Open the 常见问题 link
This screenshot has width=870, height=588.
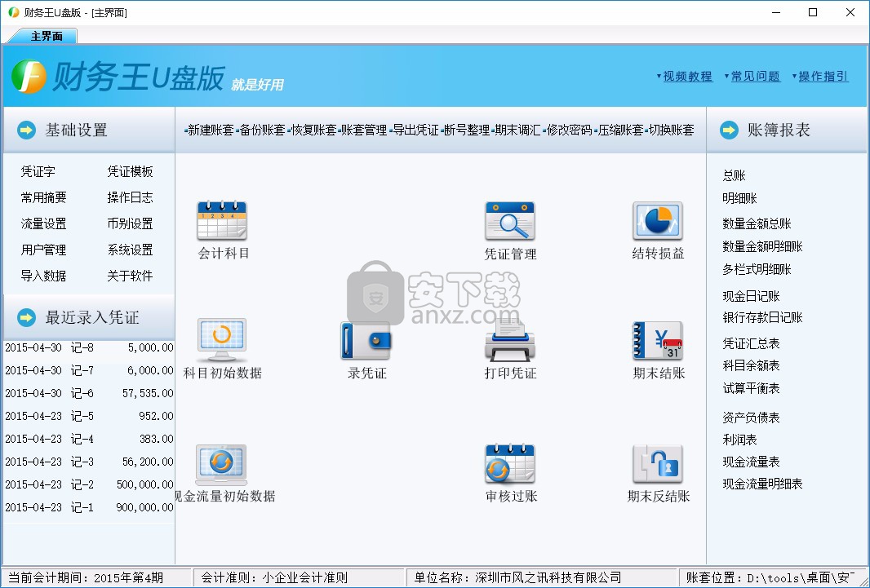click(756, 77)
